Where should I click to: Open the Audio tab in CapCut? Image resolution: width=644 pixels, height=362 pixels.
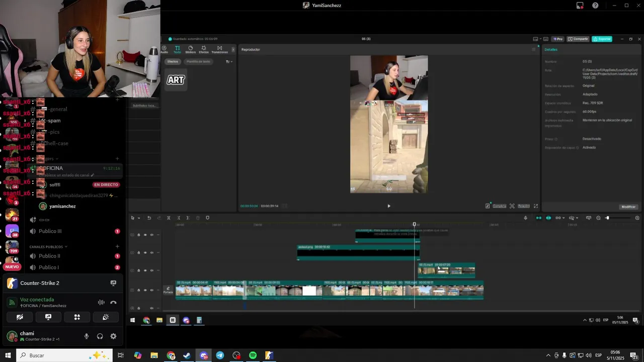coord(164,49)
